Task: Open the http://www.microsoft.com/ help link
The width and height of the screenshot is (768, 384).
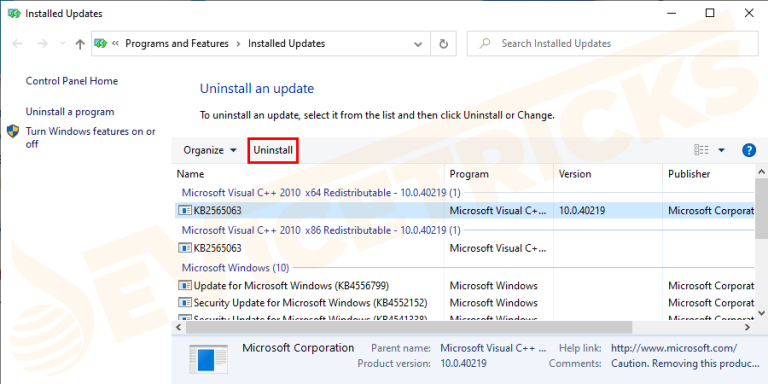Action: pyautogui.click(x=674, y=348)
